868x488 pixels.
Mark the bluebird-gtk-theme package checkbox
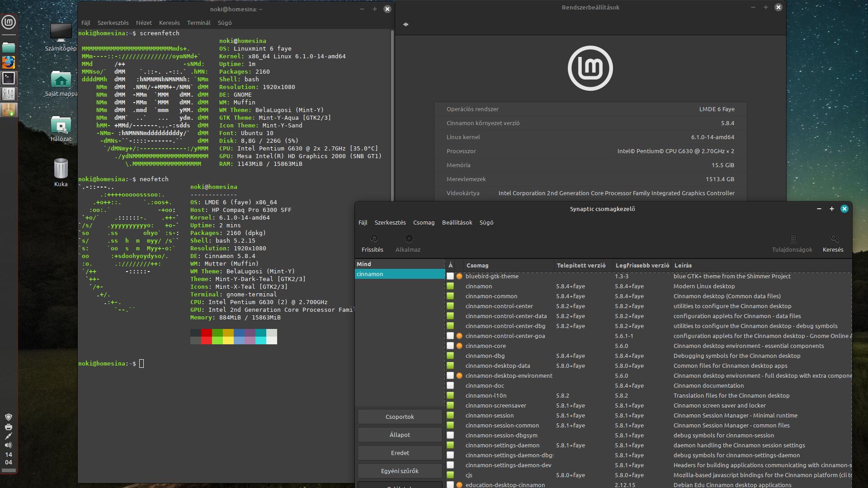[x=450, y=276]
